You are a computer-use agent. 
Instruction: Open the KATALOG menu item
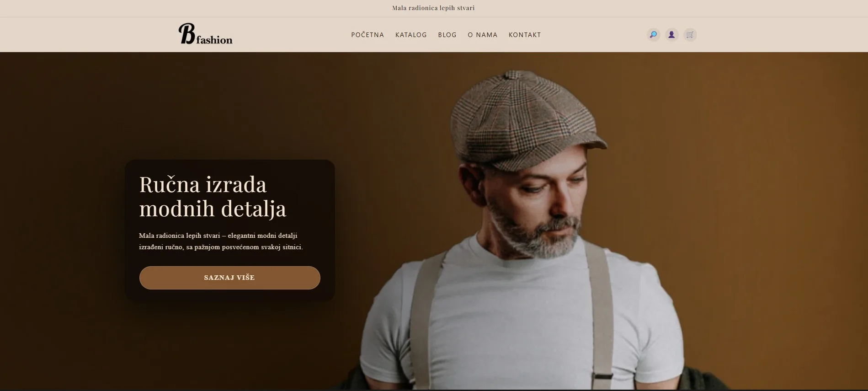click(411, 35)
